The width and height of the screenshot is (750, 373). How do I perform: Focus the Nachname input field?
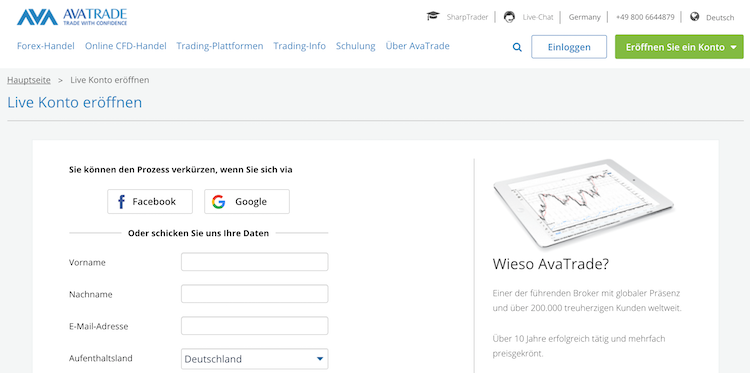(254, 294)
